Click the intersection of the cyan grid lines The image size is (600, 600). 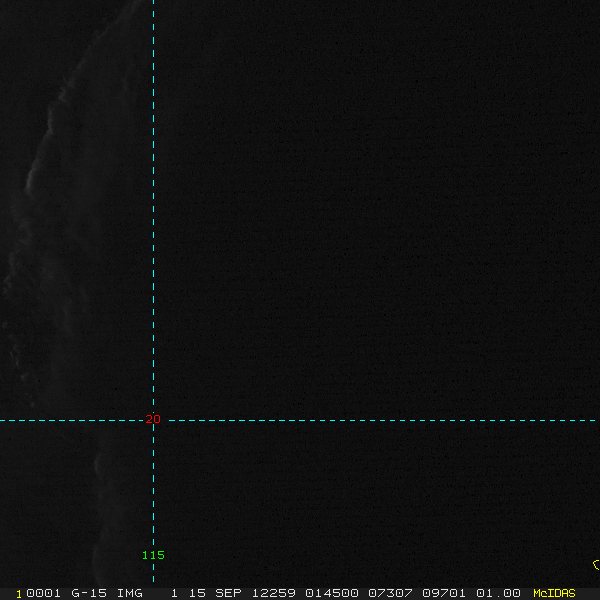(x=153, y=420)
